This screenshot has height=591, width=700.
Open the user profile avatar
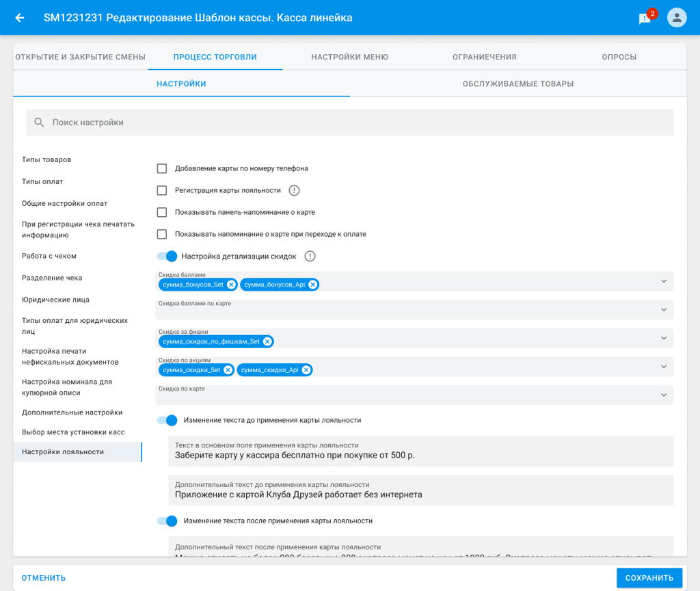[677, 18]
